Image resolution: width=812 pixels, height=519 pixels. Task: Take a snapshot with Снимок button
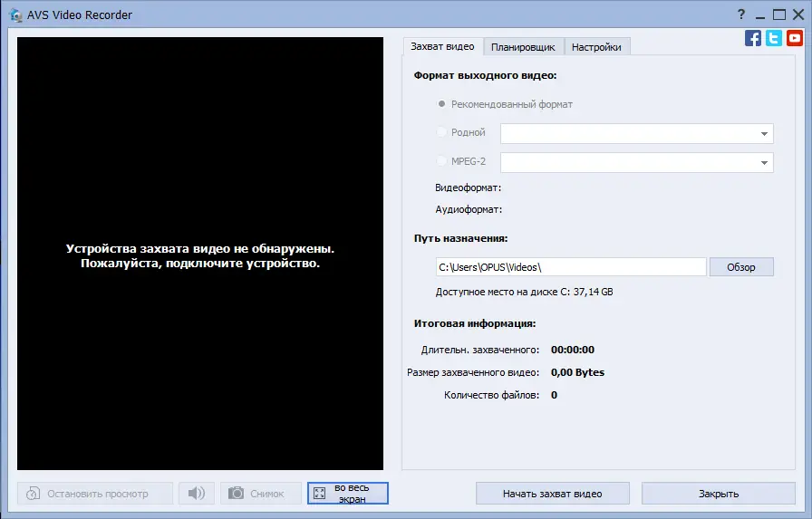[260, 493]
